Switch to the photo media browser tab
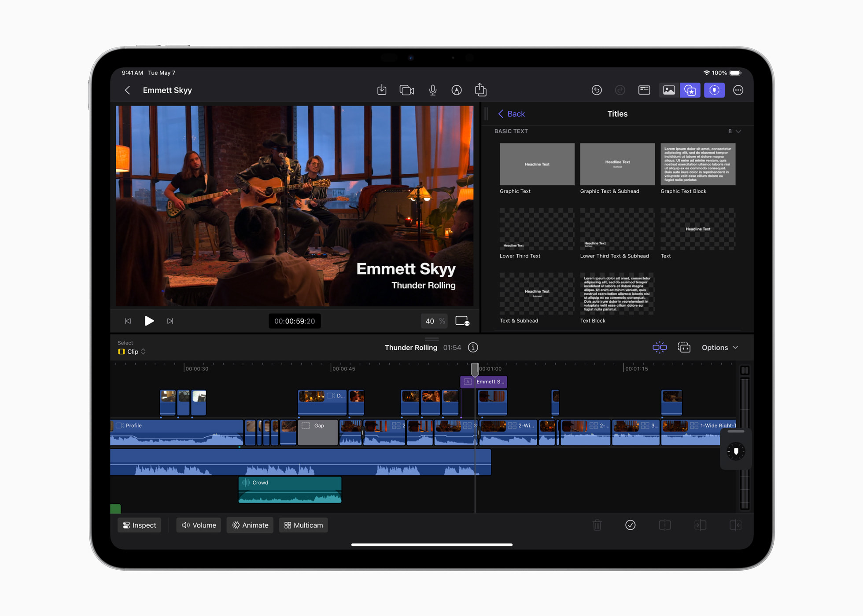The height and width of the screenshot is (616, 863). (668, 90)
